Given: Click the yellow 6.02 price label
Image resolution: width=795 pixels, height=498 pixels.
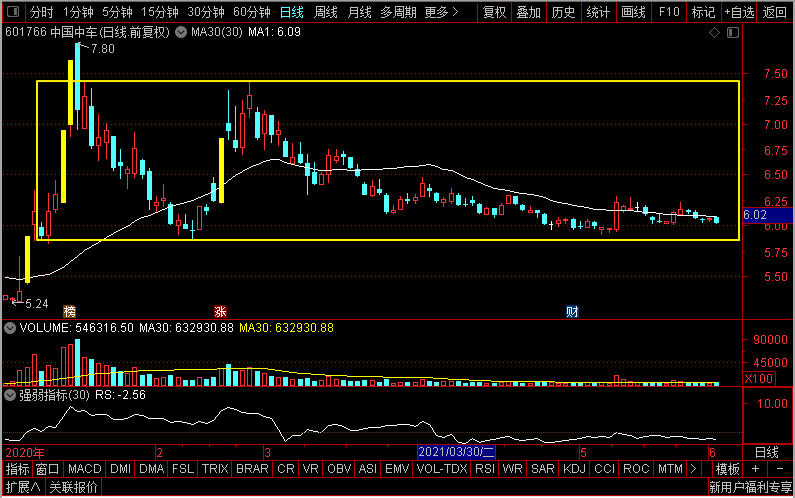Looking at the screenshot, I should pyautogui.click(x=756, y=215).
